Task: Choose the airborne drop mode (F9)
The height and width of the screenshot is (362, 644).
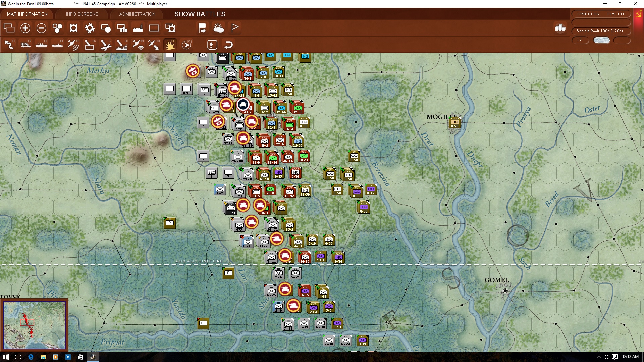Action: pos(138,44)
